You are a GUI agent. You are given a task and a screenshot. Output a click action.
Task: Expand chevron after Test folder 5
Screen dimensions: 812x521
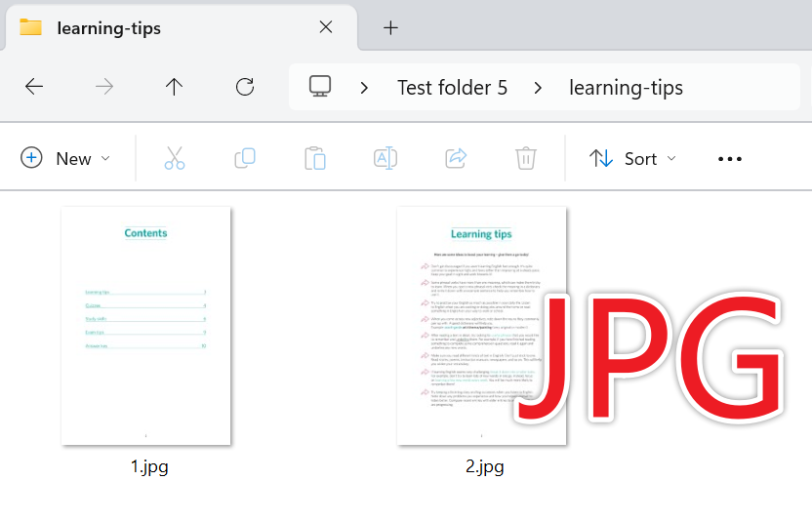[x=538, y=88]
